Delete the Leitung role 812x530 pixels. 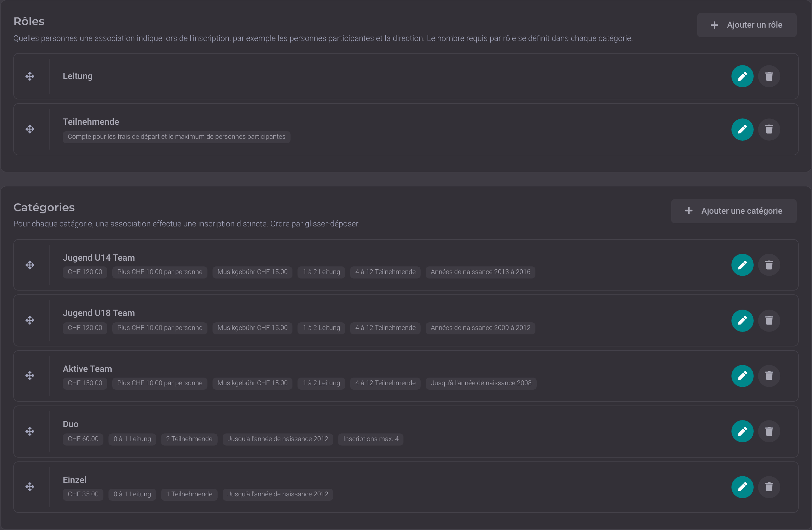tap(769, 76)
